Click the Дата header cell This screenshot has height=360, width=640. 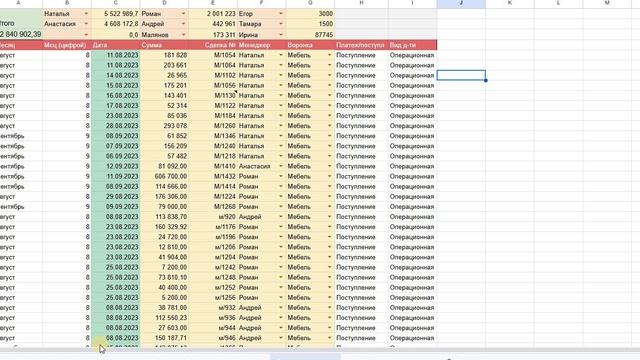point(116,45)
